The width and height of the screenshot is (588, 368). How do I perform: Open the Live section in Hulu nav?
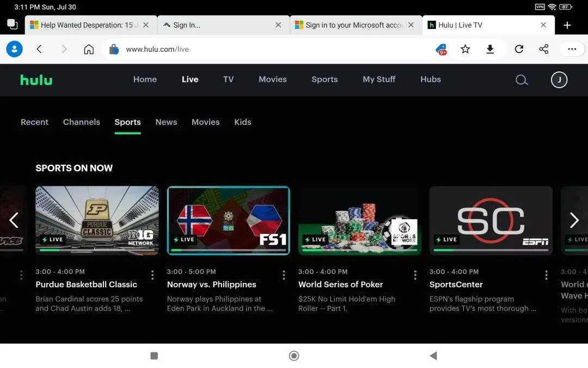[x=190, y=79]
